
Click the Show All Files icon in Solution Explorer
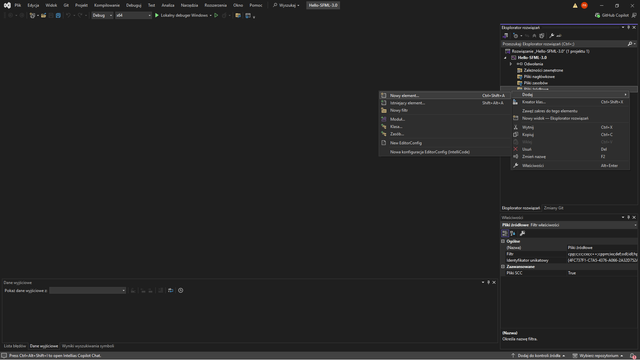542,36
